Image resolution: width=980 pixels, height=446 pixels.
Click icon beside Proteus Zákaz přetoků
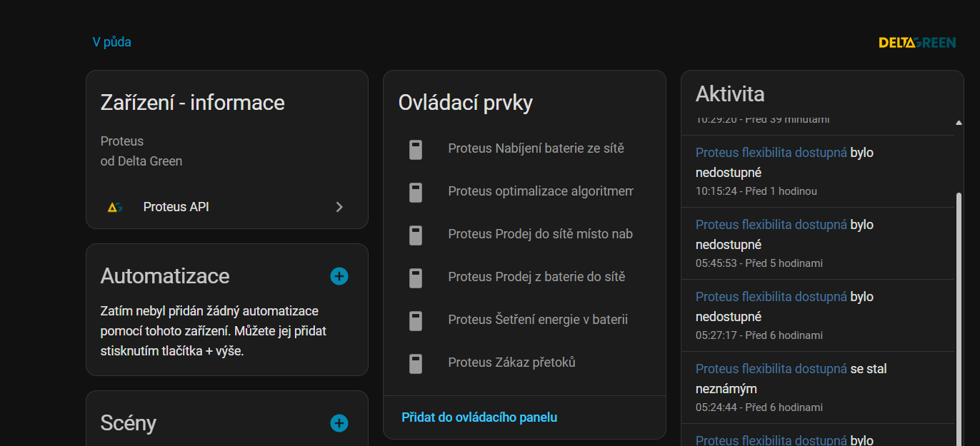point(416,363)
